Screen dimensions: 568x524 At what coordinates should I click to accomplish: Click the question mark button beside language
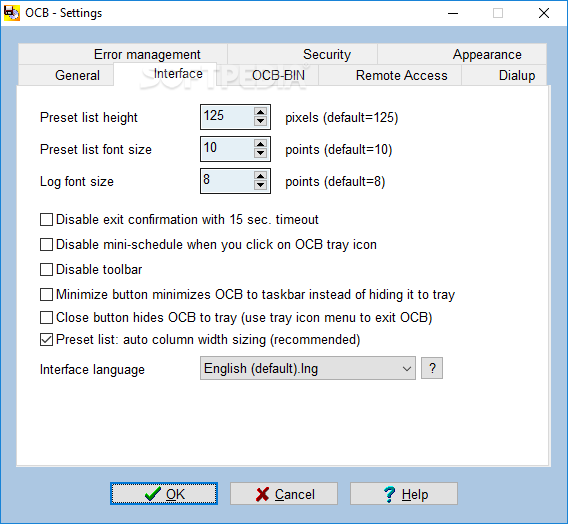[432, 368]
